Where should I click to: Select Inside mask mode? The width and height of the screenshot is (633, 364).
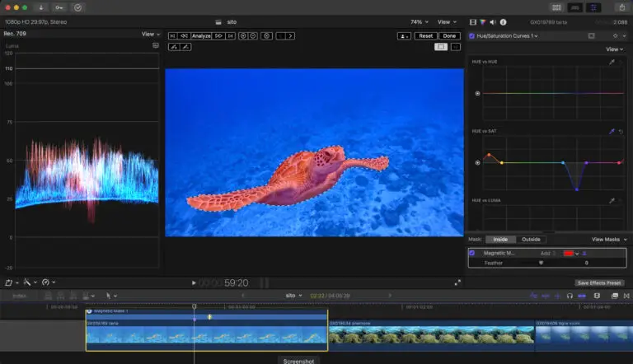(x=500, y=240)
